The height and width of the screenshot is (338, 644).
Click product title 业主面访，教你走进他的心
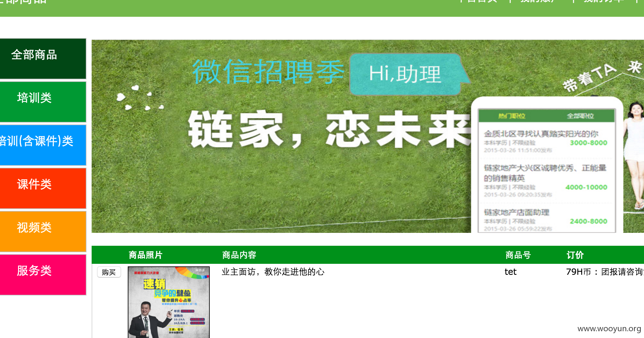tap(273, 272)
